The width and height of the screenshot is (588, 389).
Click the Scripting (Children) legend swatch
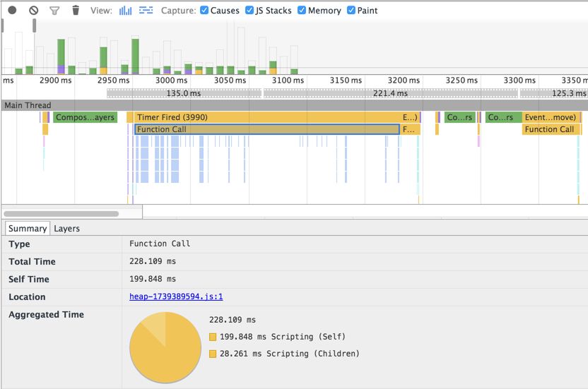click(213, 354)
